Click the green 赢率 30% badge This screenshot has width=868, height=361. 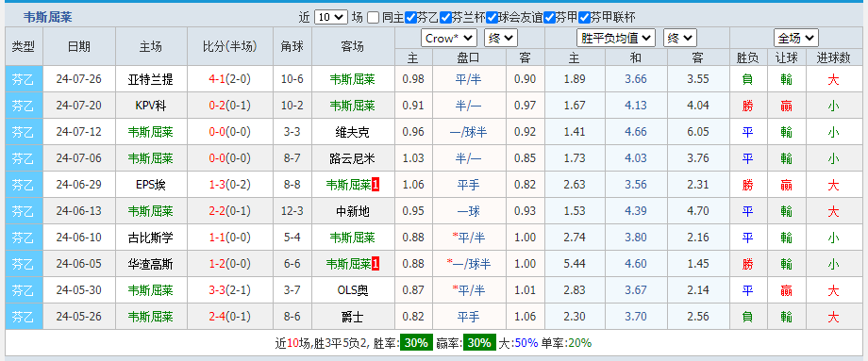[479, 343]
